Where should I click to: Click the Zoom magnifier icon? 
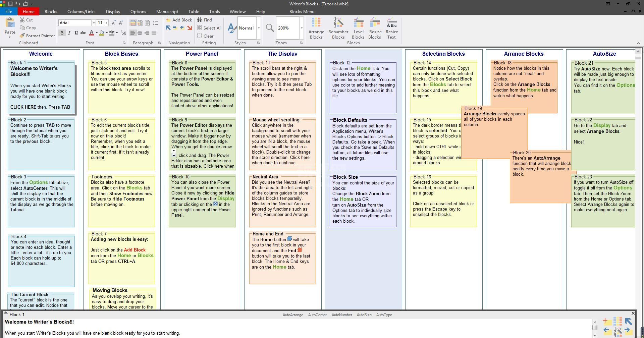pyautogui.click(x=270, y=28)
